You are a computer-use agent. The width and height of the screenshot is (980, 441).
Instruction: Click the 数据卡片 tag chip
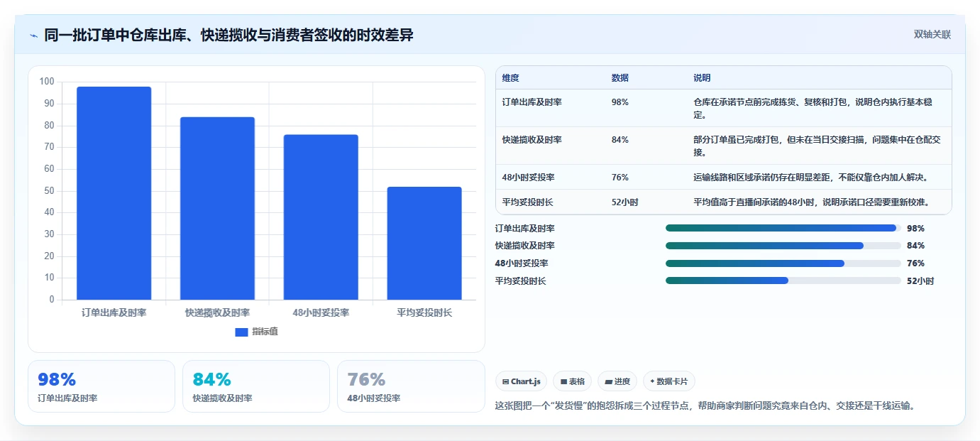(x=669, y=381)
